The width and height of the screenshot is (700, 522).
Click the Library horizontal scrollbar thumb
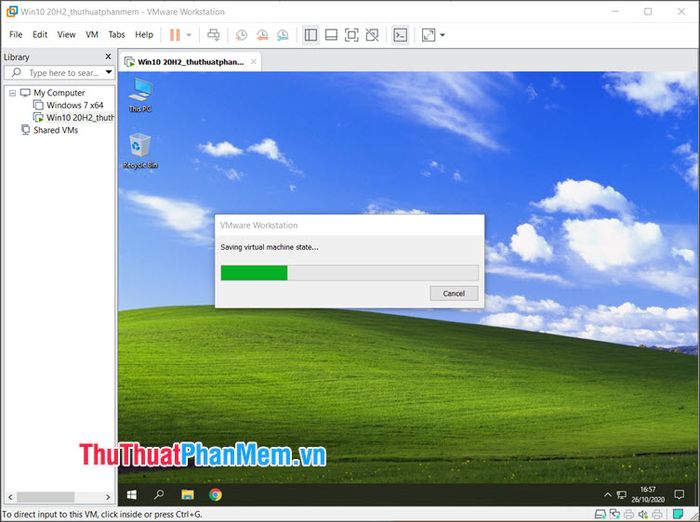coord(46,497)
